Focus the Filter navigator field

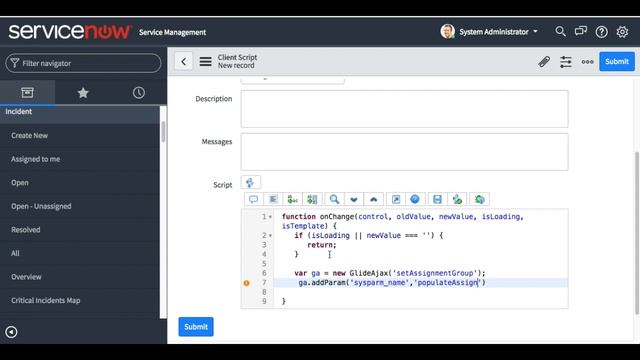point(83,63)
